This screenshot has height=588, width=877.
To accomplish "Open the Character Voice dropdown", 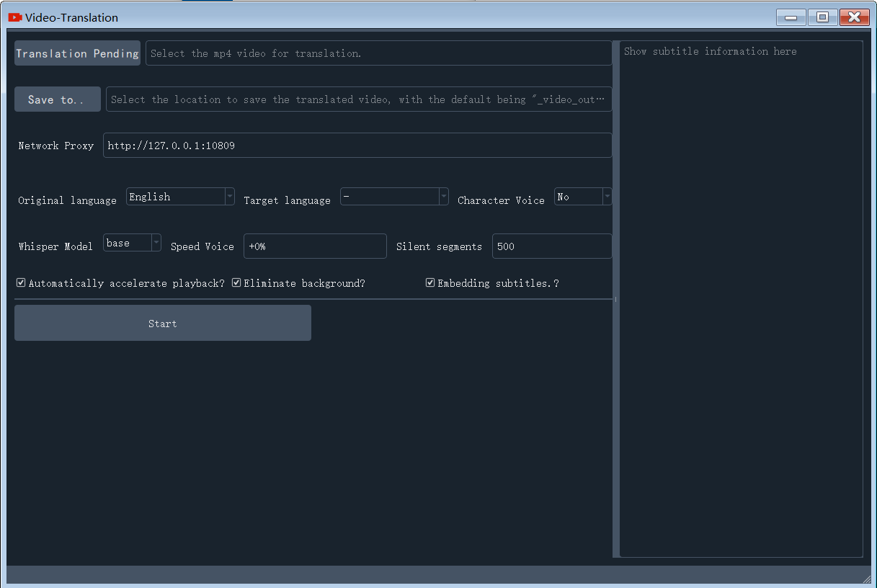I will tap(583, 196).
